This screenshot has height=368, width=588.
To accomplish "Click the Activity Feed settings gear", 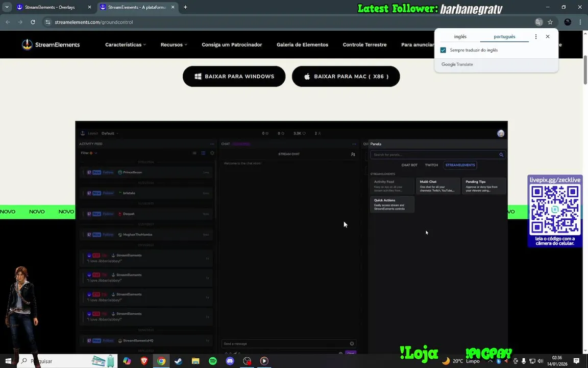I will (x=212, y=153).
